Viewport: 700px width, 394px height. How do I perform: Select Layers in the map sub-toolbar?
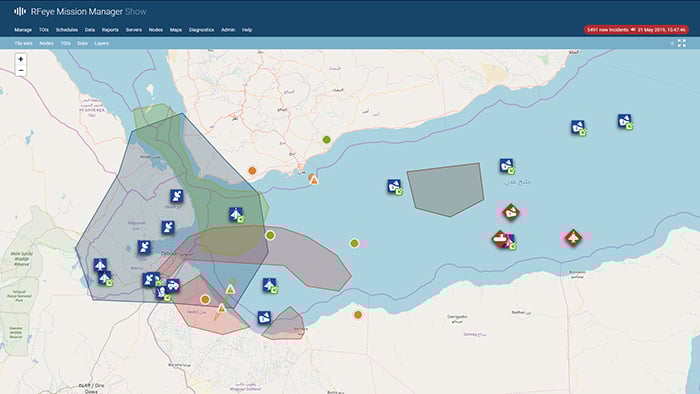101,43
